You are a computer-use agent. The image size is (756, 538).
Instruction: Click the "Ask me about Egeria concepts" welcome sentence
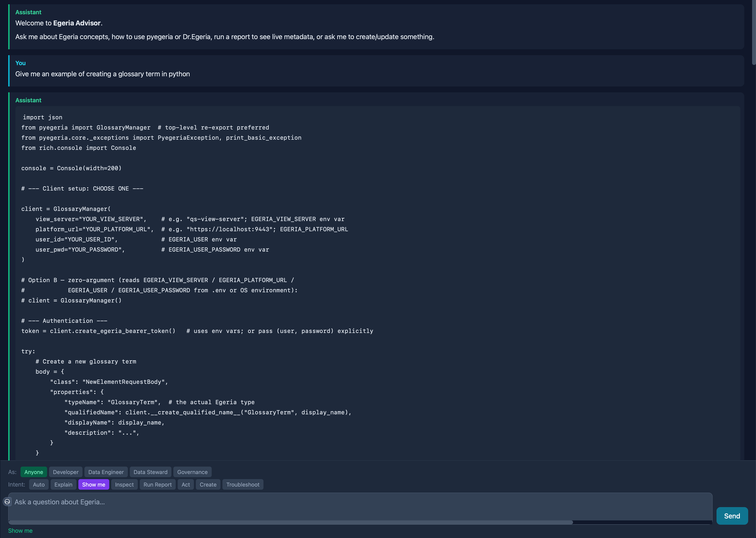coord(224,36)
